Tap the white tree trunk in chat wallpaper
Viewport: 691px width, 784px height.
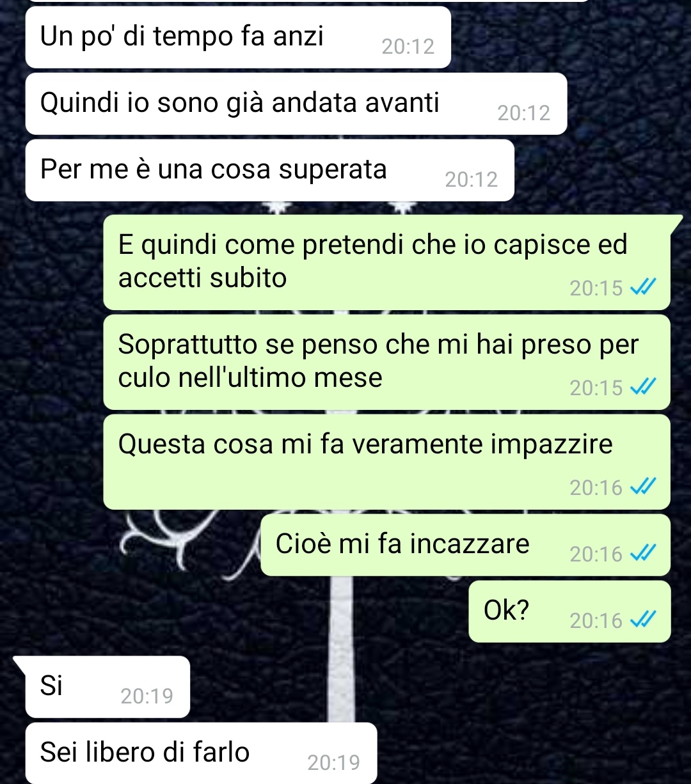click(342, 649)
